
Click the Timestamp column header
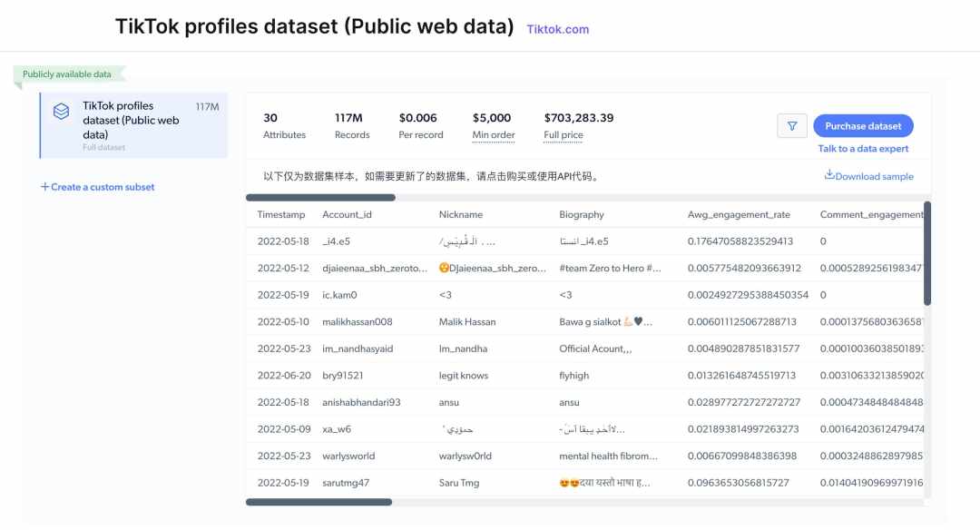coord(281,214)
